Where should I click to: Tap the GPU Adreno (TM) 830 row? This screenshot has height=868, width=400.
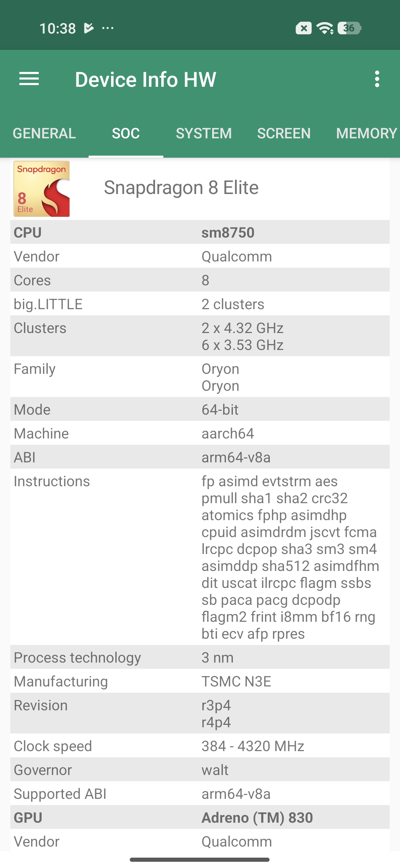[200, 818]
